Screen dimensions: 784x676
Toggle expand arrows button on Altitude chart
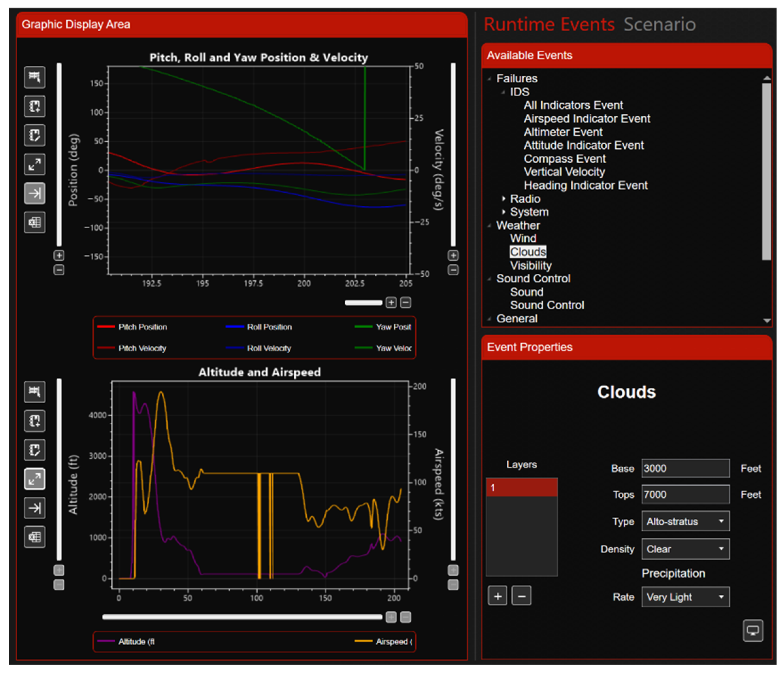click(34, 479)
